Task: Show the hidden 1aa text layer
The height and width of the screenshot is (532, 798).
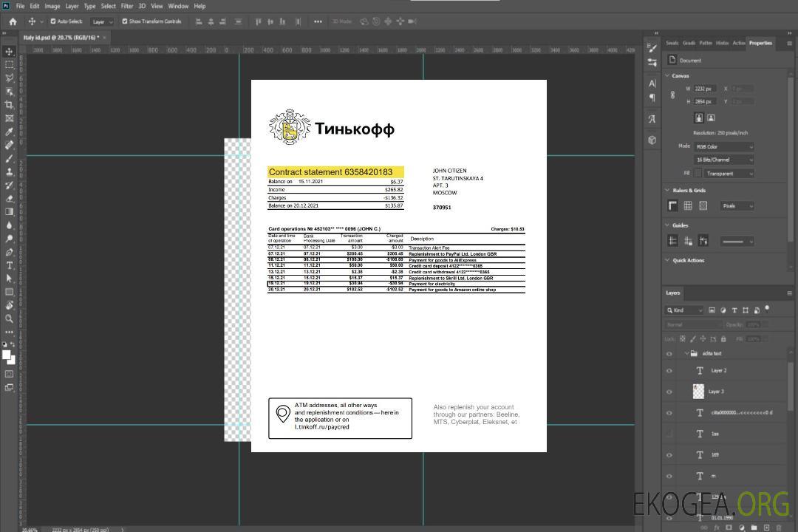Action: (669, 434)
